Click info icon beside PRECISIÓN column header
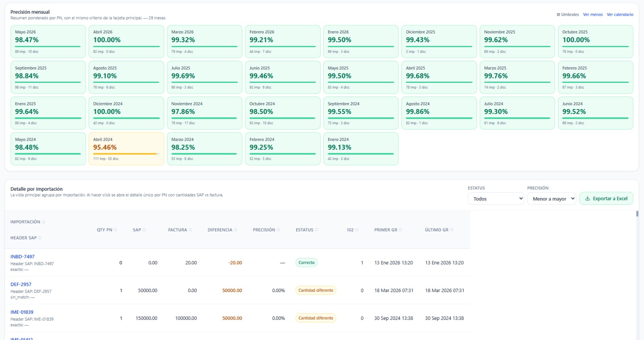Viewport: 644px width, 340px height. [x=279, y=230]
